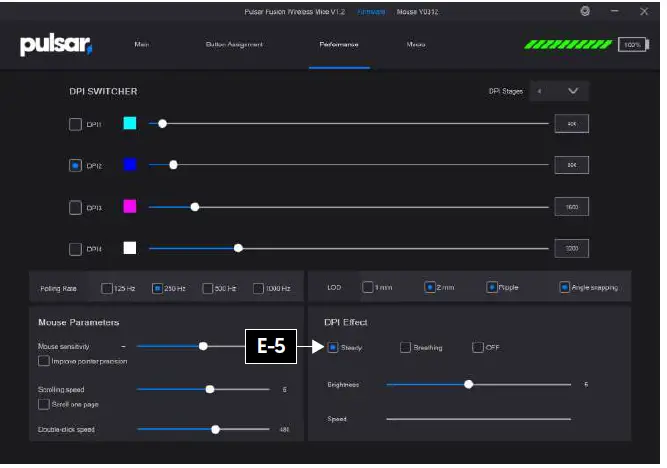
Task: Expand the DPI Stages dropdown
Action: coord(559,91)
